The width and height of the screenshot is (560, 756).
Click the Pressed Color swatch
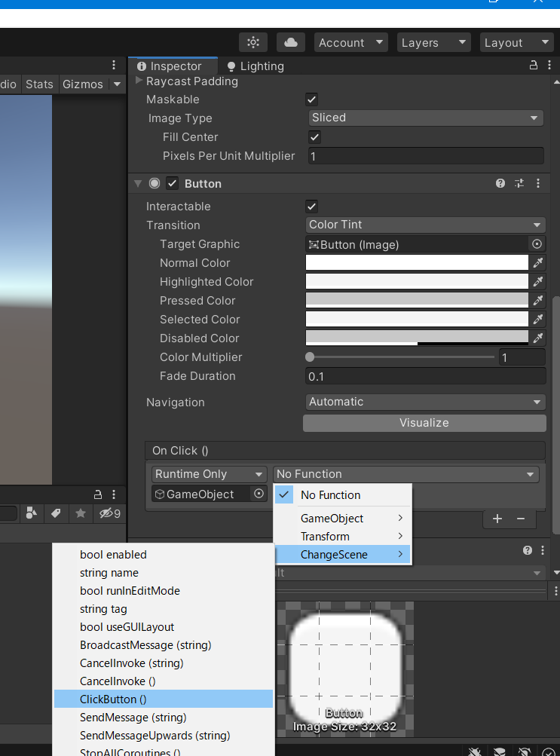point(417,301)
